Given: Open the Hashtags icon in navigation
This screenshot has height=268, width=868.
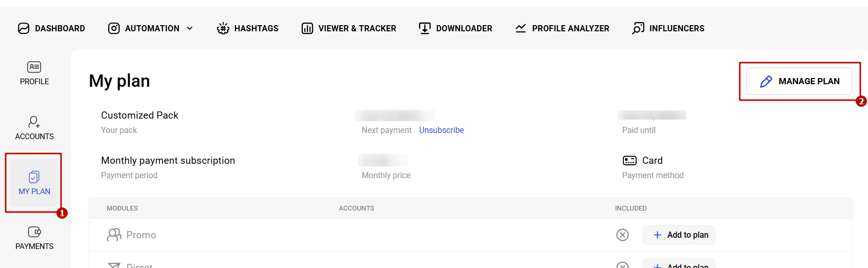Looking at the screenshot, I should coord(223,28).
